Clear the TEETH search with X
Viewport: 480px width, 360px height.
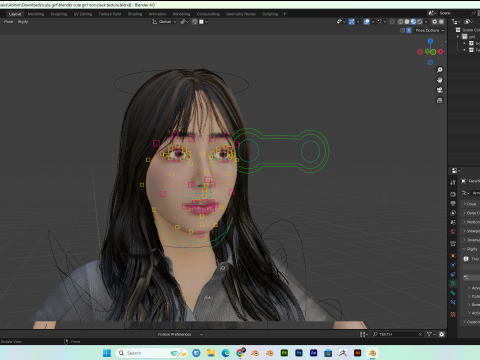(x=420, y=334)
